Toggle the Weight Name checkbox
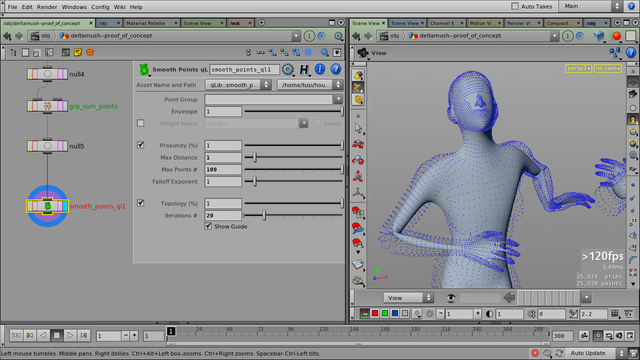640x360 pixels. pos(140,123)
